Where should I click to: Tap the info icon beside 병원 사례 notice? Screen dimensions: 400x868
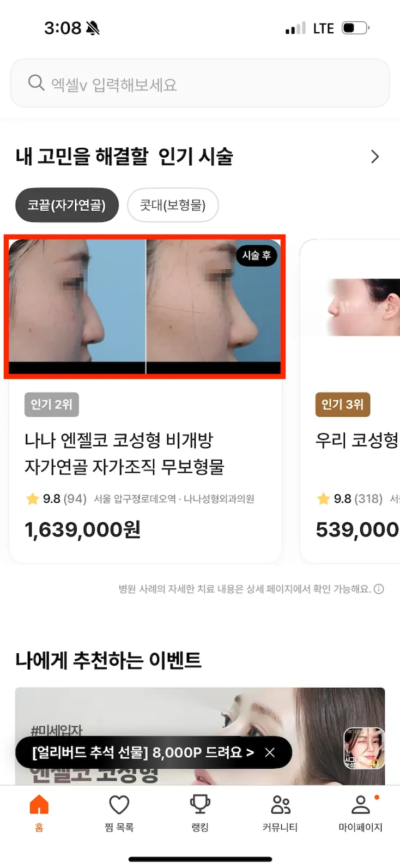(x=379, y=589)
